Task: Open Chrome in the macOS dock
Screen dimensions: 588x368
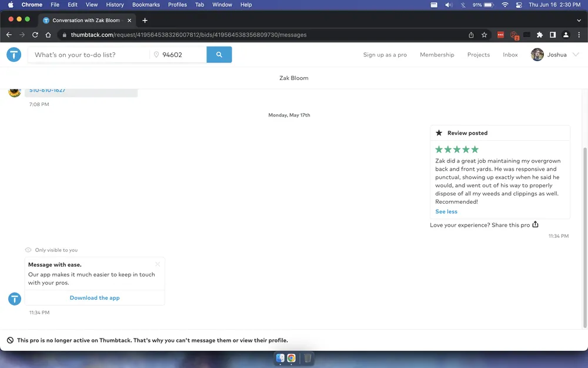Action: pyautogui.click(x=291, y=358)
